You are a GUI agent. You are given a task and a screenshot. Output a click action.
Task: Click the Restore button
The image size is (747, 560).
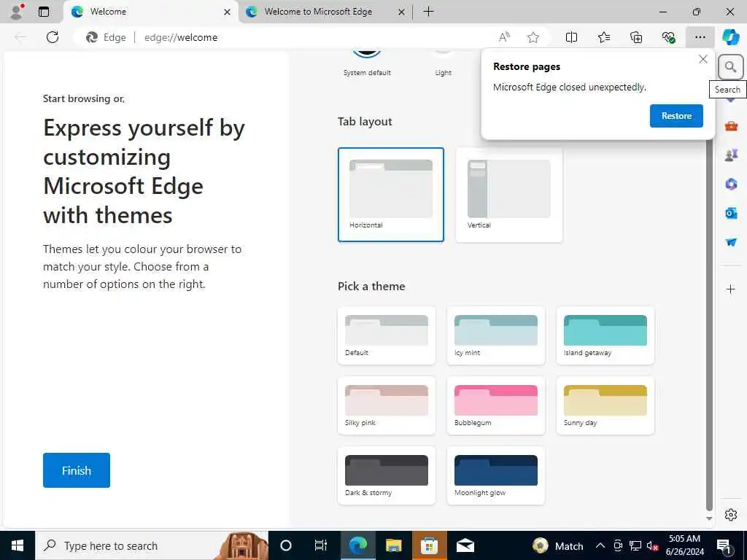pos(676,116)
